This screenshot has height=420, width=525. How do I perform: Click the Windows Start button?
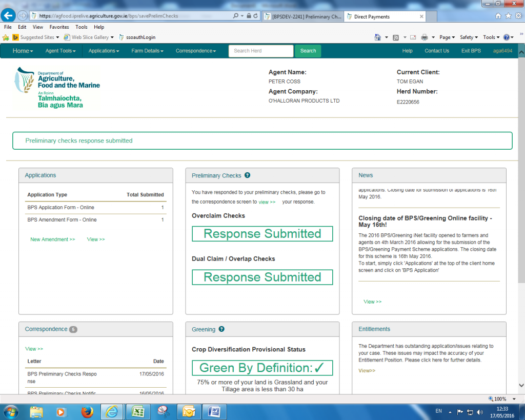point(11,411)
